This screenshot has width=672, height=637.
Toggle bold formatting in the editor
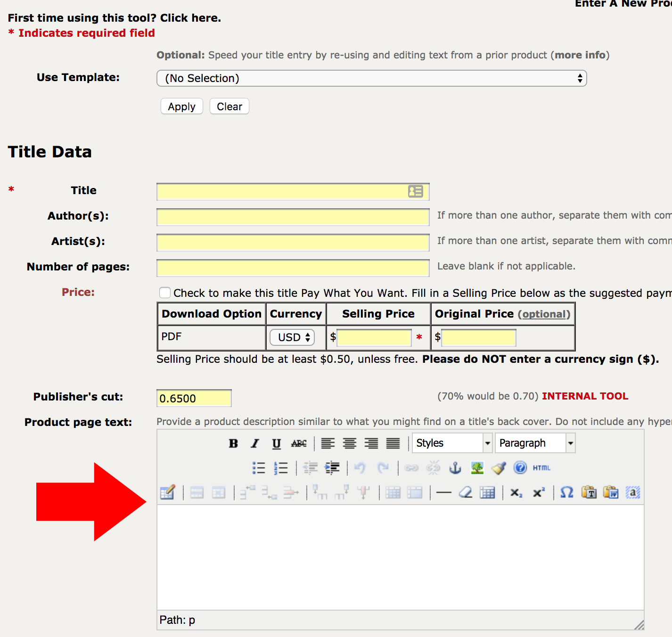tap(233, 443)
